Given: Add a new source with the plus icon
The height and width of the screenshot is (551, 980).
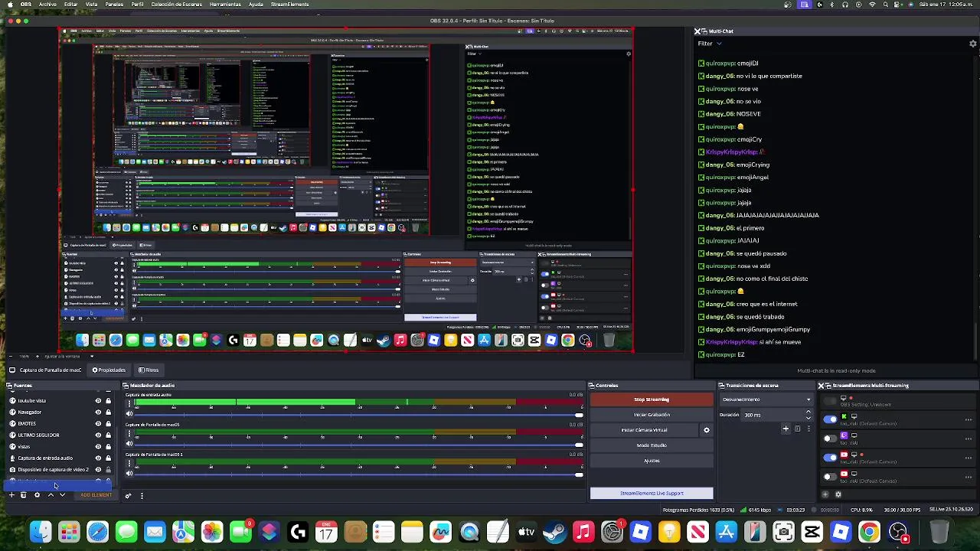Looking at the screenshot, I should (11, 495).
